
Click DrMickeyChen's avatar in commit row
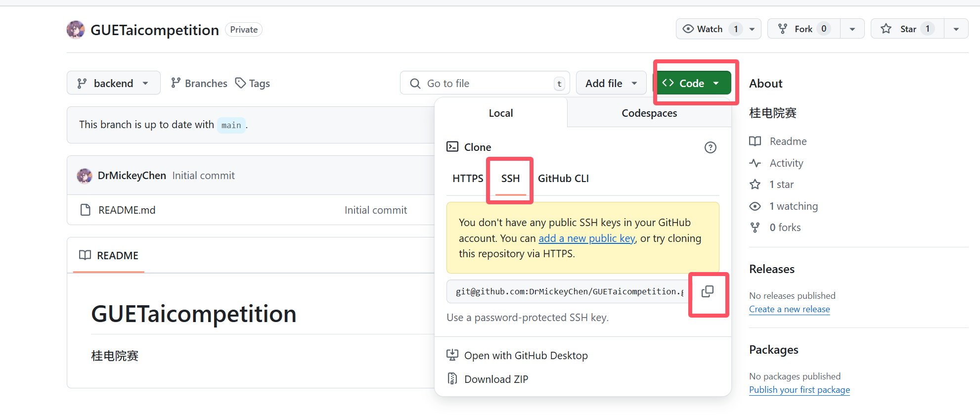coord(85,176)
